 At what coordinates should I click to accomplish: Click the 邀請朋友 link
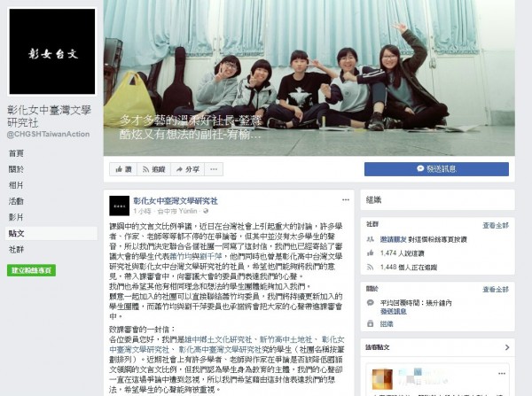point(393,239)
